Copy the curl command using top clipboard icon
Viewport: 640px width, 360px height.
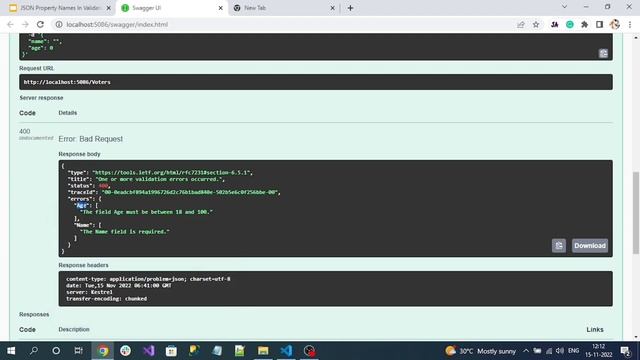click(x=603, y=53)
